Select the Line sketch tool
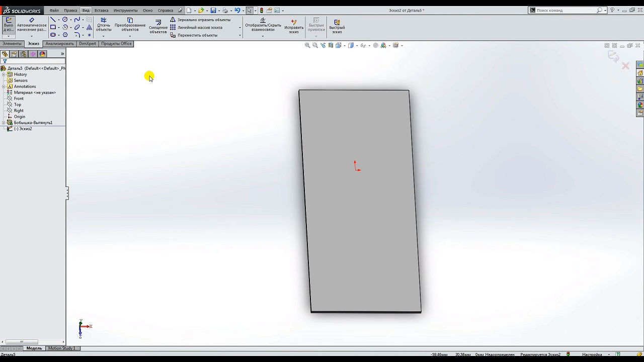The height and width of the screenshot is (362, 644). pos(53,20)
